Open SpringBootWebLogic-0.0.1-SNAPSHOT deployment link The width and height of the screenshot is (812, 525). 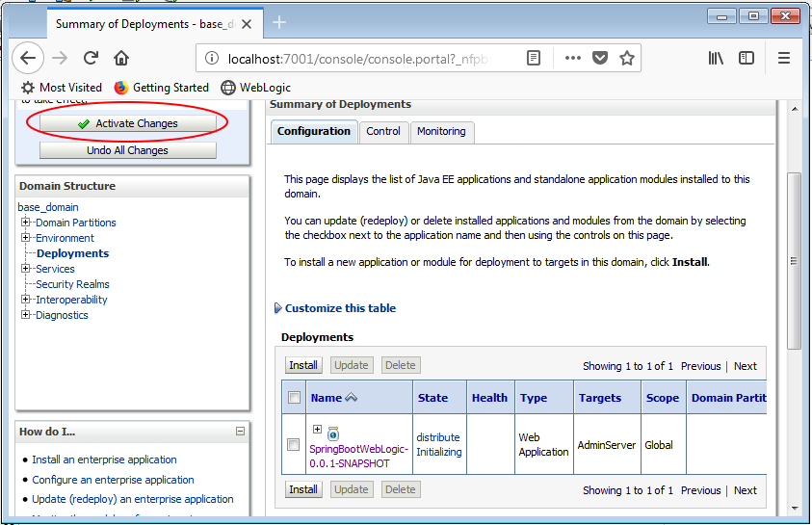point(359,457)
